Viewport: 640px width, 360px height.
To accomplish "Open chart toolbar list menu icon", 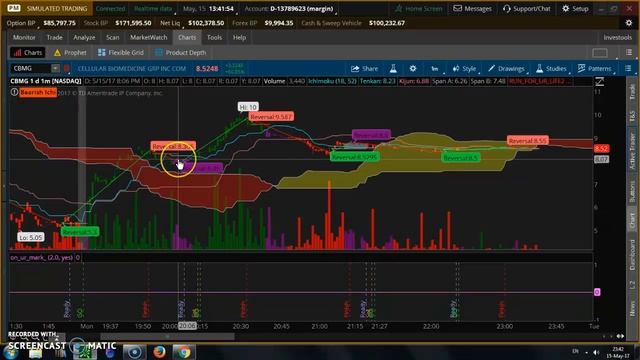I will click(628, 69).
